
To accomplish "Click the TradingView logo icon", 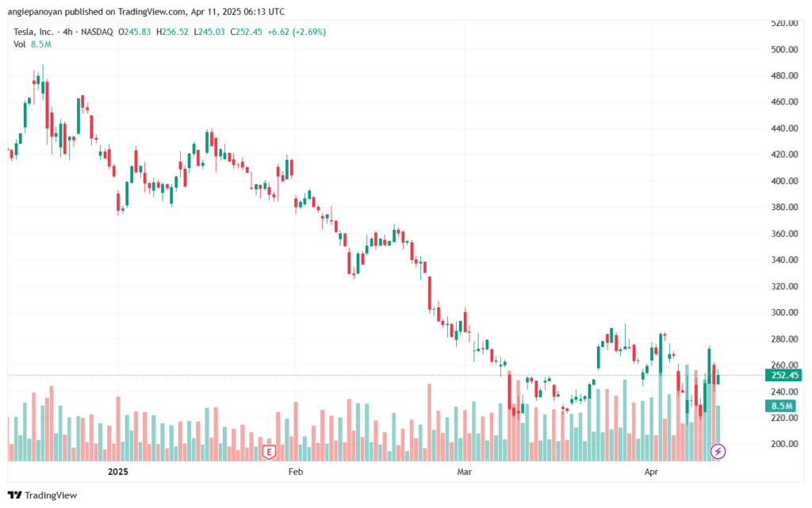I will (14, 495).
